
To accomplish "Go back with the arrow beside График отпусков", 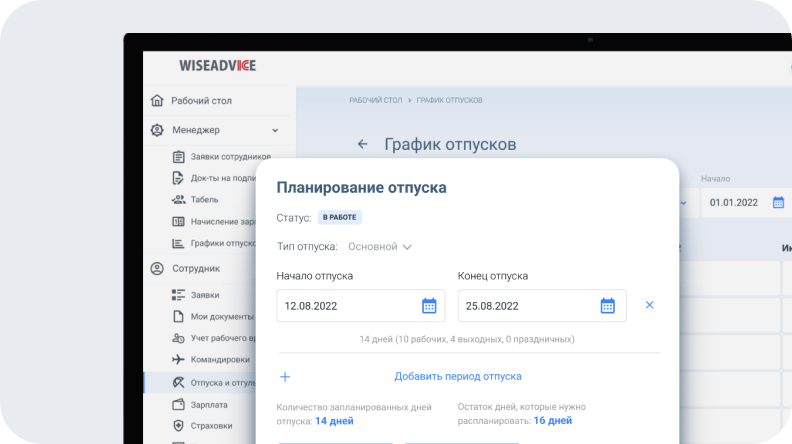I will pyautogui.click(x=363, y=144).
